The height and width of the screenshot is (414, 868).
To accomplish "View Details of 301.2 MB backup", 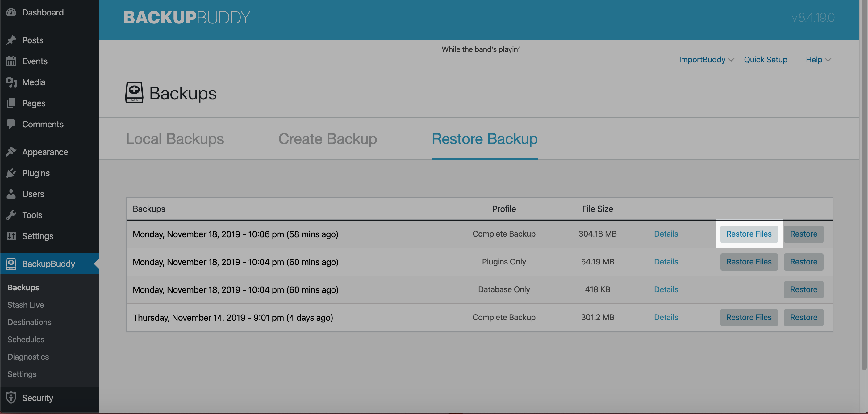I will tap(666, 318).
